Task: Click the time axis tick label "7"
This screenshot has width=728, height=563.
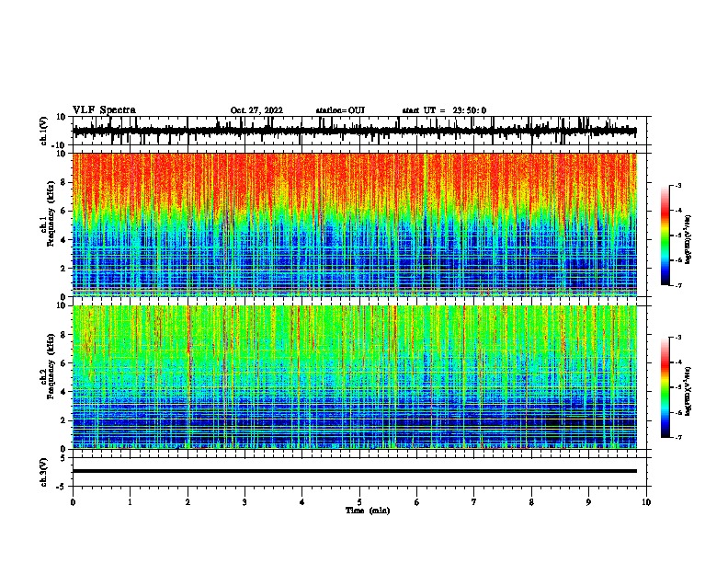Action: pos(474,502)
